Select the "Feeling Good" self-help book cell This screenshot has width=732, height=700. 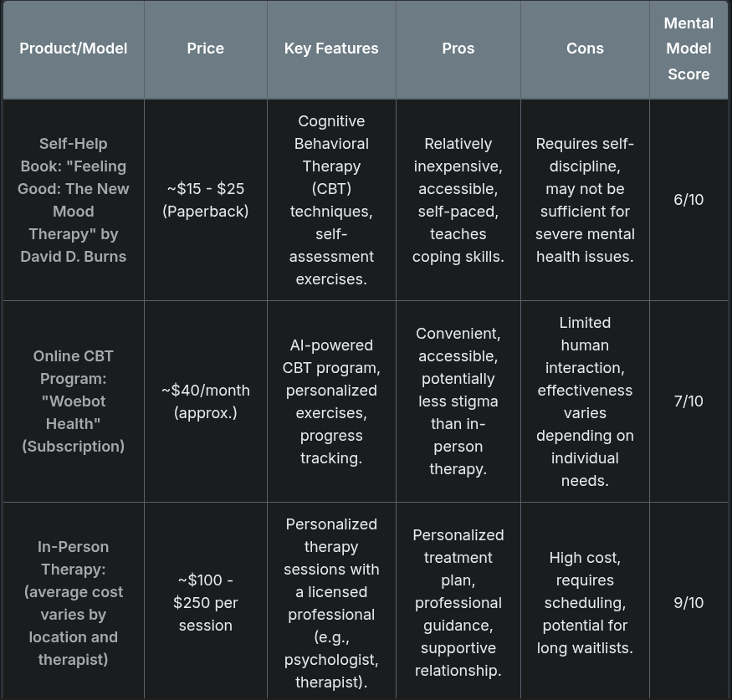pos(74,200)
